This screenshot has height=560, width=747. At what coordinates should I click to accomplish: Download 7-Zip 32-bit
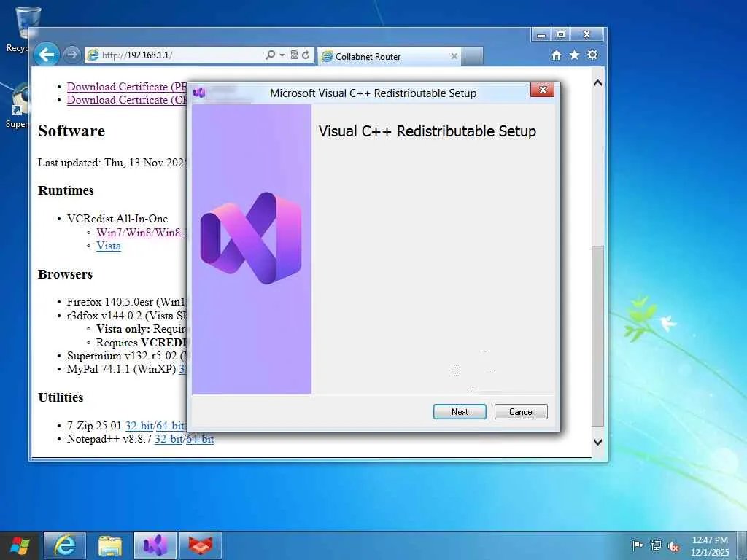click(139, 426)
